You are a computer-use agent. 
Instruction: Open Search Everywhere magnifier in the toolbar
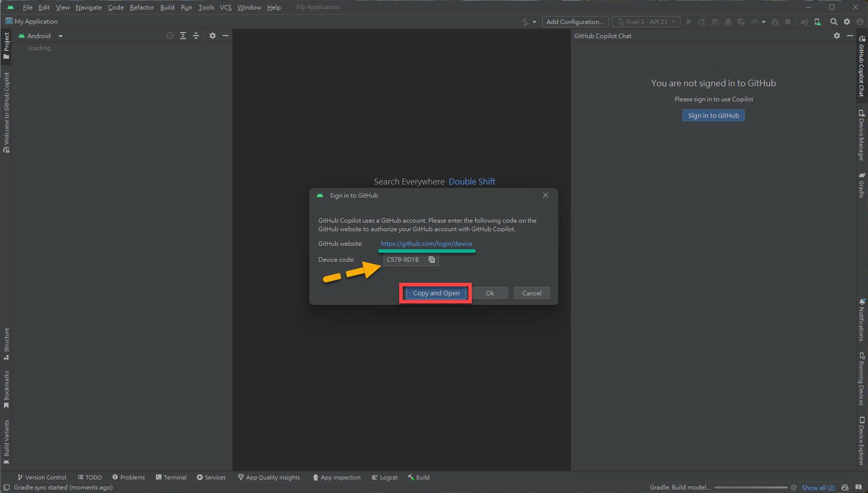(x=833, y=22)
